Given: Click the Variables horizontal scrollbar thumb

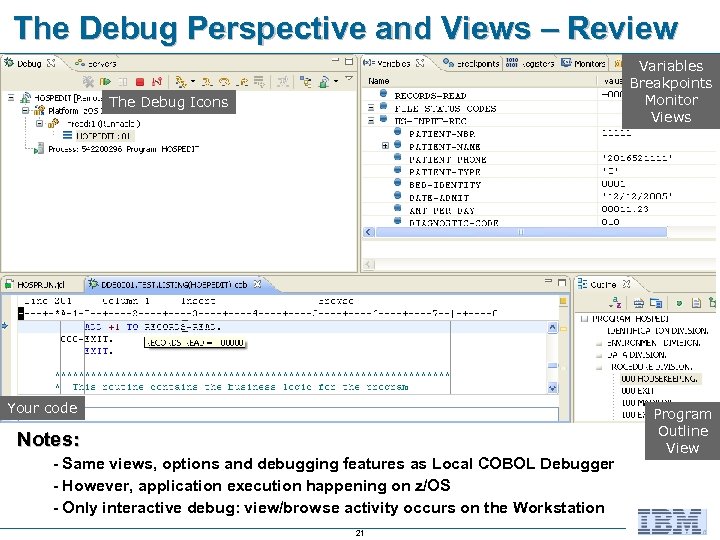Looking at the screenshot, I should tap(521, 232).
